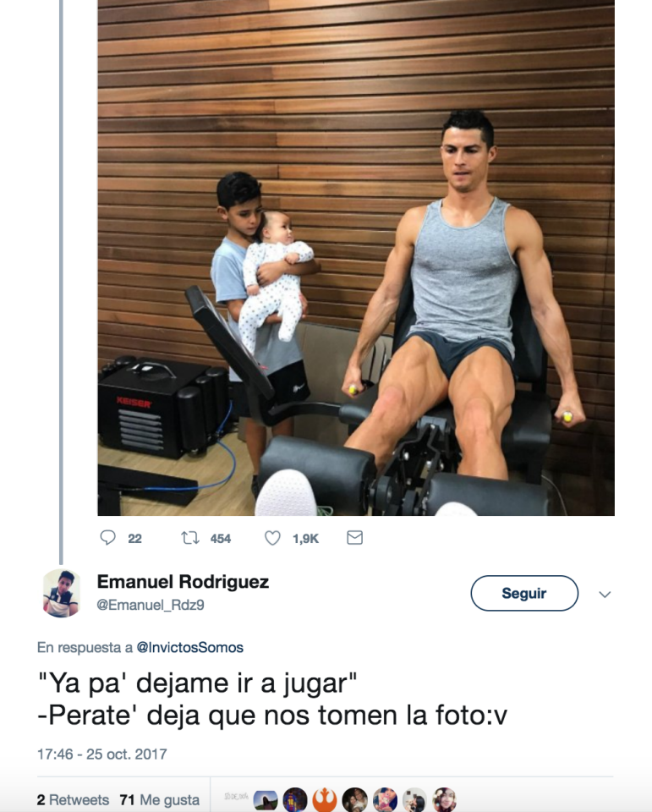Click the Seguir follow button

tap(524, 593)
